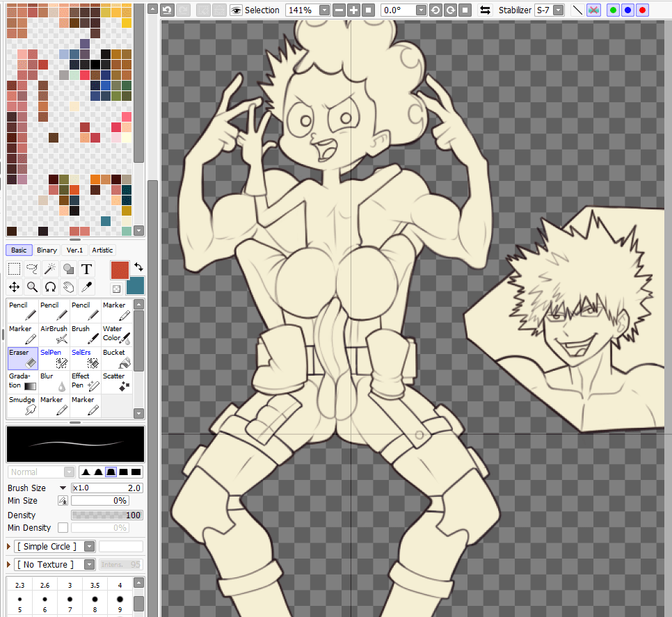
Task: Select the Water Color tool
Action: (x=115, y=333)
